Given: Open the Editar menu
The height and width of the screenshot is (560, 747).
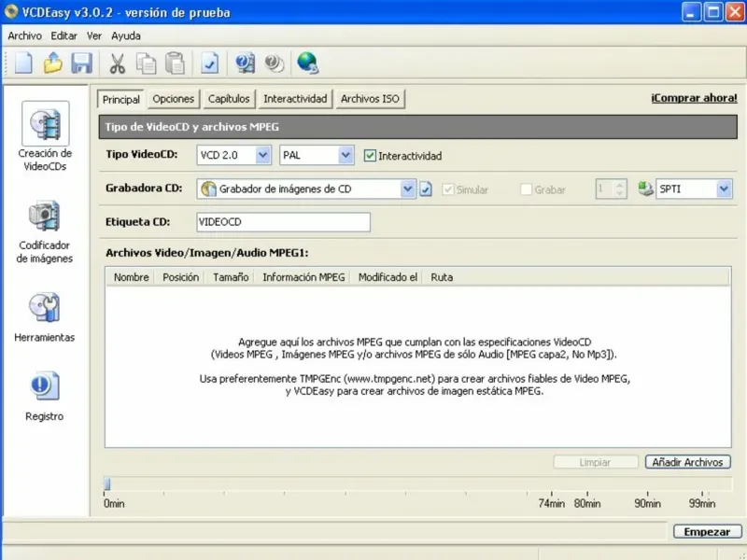Looking at the screenshot, I should pyautogui.click(x=63, y=35).
